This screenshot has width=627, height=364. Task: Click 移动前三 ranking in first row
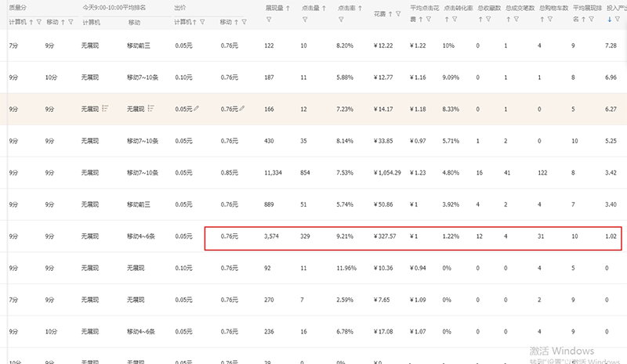pyautogui.click(x=142, y=45)
